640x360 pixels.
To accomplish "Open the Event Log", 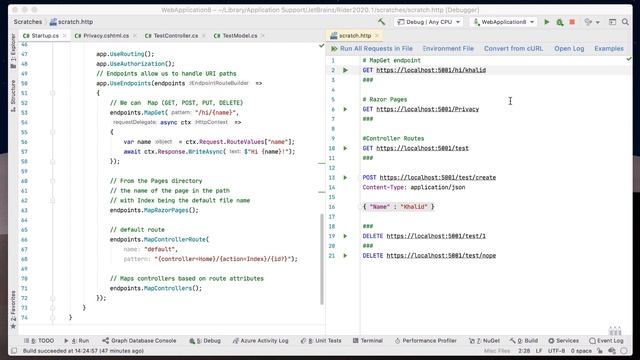I will (x=607, y=340).
